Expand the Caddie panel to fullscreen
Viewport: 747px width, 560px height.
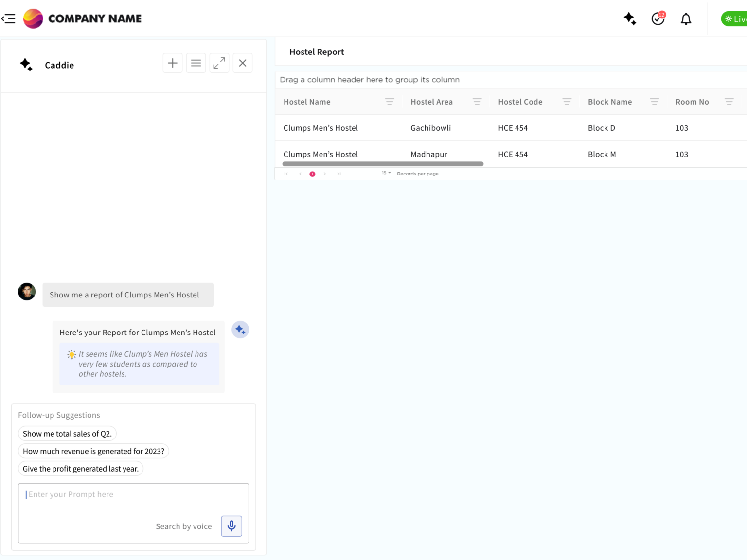[x=219, y=63]
